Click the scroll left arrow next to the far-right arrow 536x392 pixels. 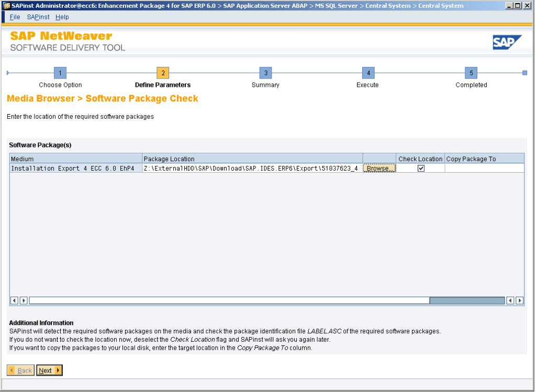[x=510, y=300]
